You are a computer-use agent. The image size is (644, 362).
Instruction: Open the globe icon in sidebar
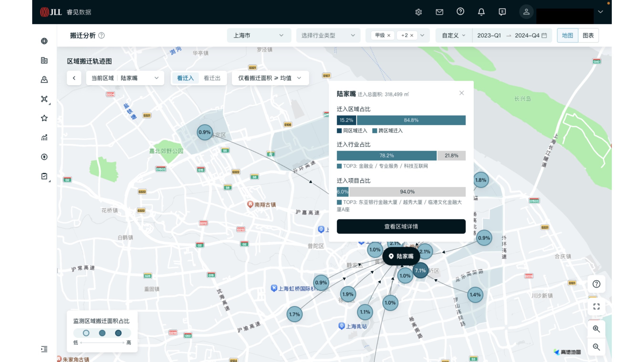[x=44, y=41]
